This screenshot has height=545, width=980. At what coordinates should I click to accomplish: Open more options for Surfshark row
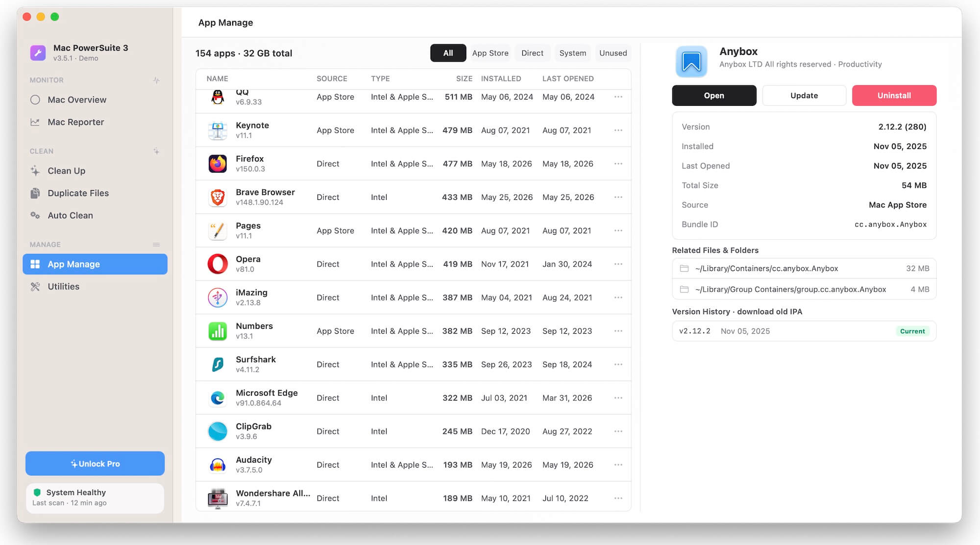tap(618, 364)
